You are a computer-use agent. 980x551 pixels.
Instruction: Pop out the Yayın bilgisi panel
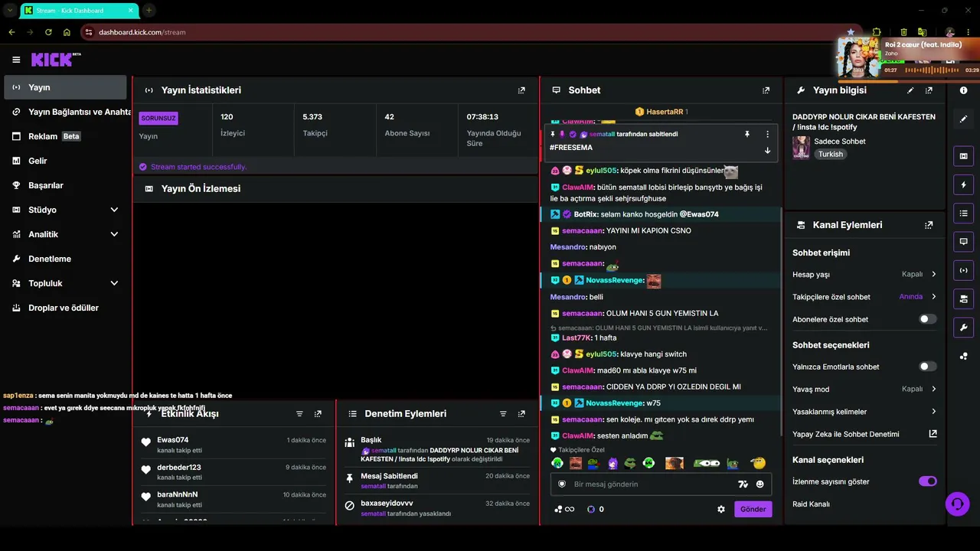pos(929,90)
